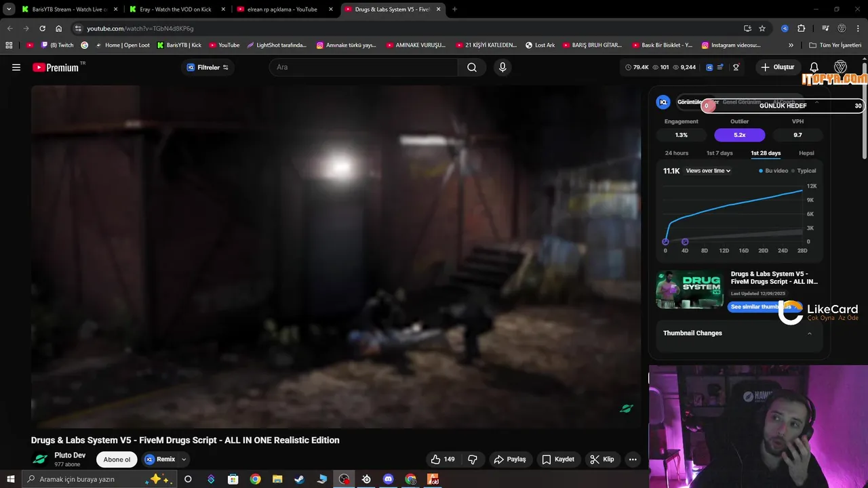The image size is (868, 488).
Task: Bookmark this page with star icon
Action: pos(762,28)
